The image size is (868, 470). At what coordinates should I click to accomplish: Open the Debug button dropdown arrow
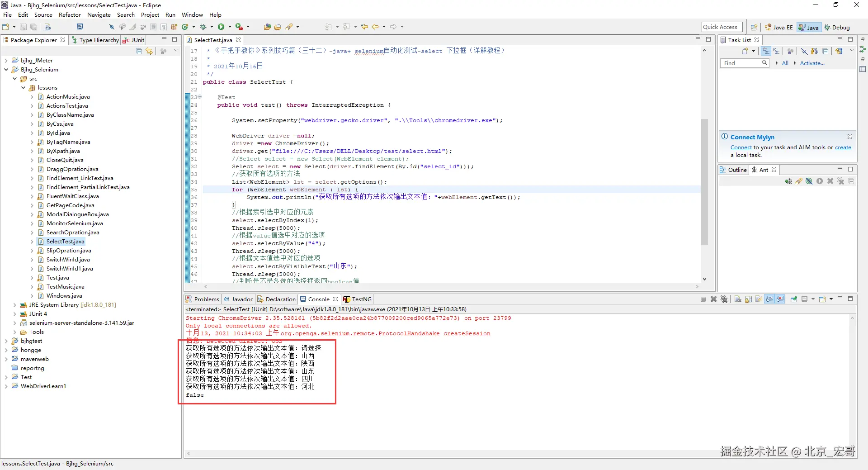pyautogui.click(x=212, y=27)
